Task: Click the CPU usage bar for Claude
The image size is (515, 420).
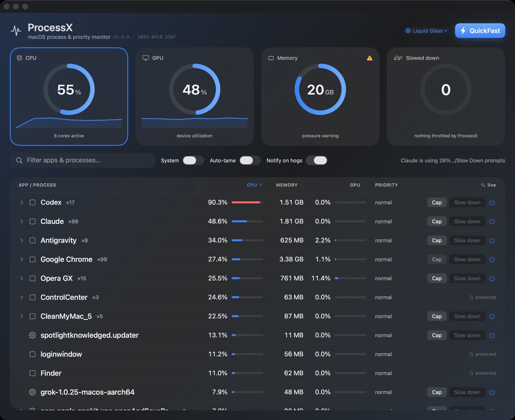Action: (x=247, y=221)
